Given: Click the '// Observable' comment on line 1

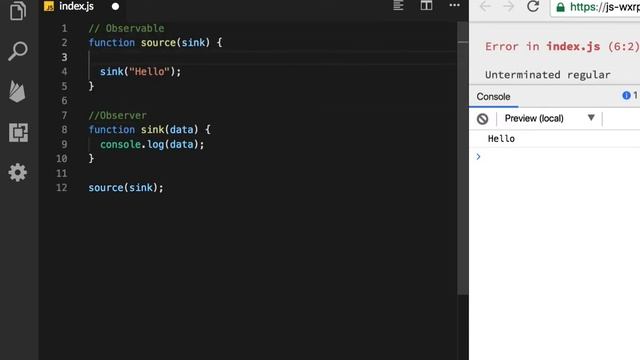Looking at the screenshot, I should (127, 28).
